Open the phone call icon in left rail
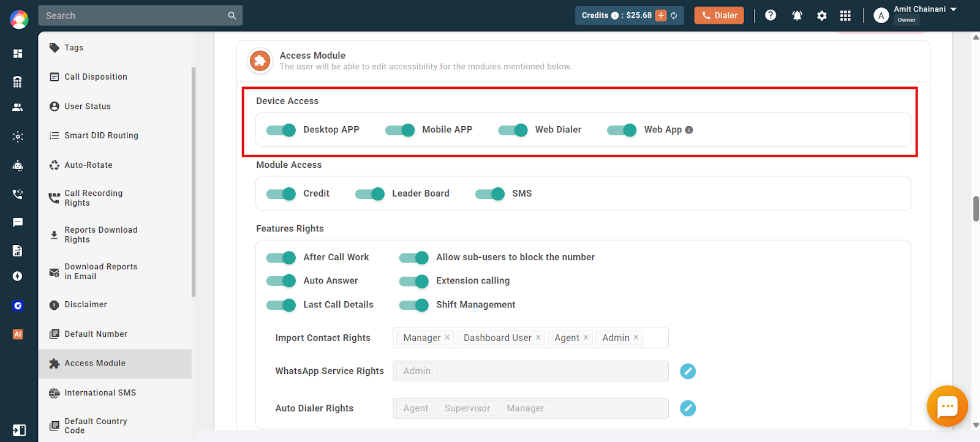980x442 pixels. [18, 194]
